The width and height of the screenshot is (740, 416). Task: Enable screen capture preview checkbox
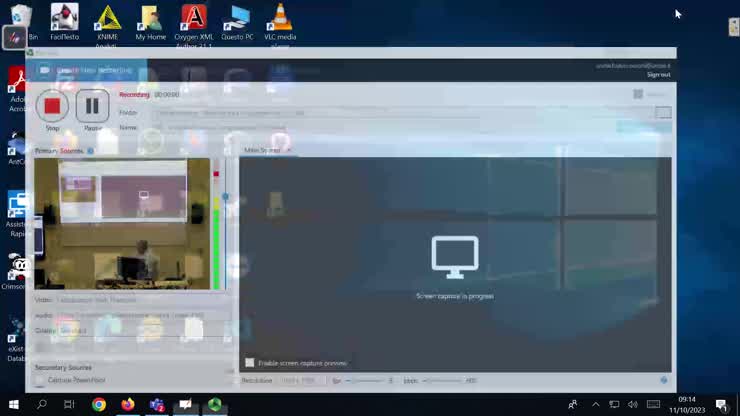250,363
